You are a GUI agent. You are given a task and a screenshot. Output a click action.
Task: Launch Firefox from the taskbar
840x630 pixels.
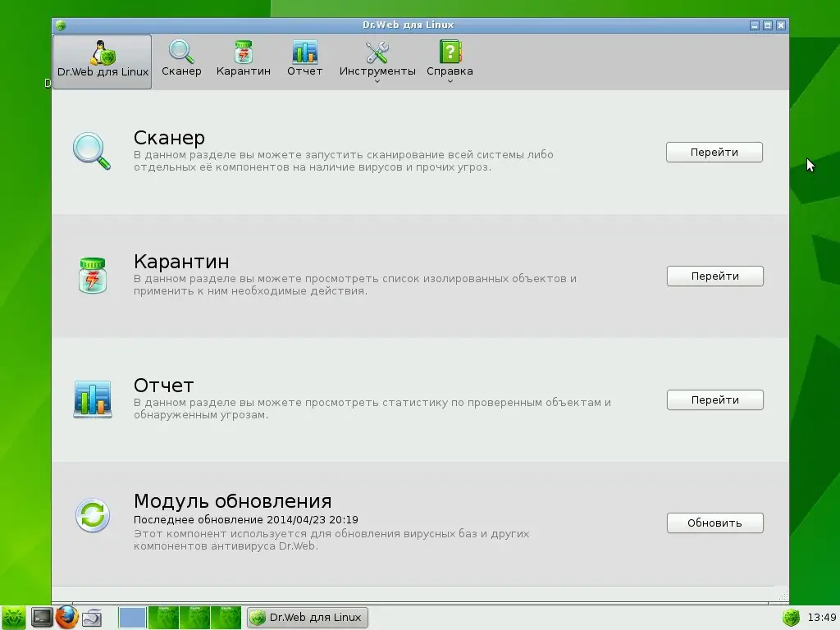(x=66, y=617)
